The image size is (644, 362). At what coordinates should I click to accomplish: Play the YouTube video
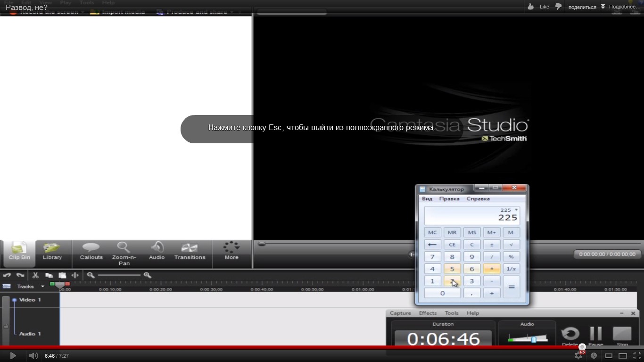point(13,356)
